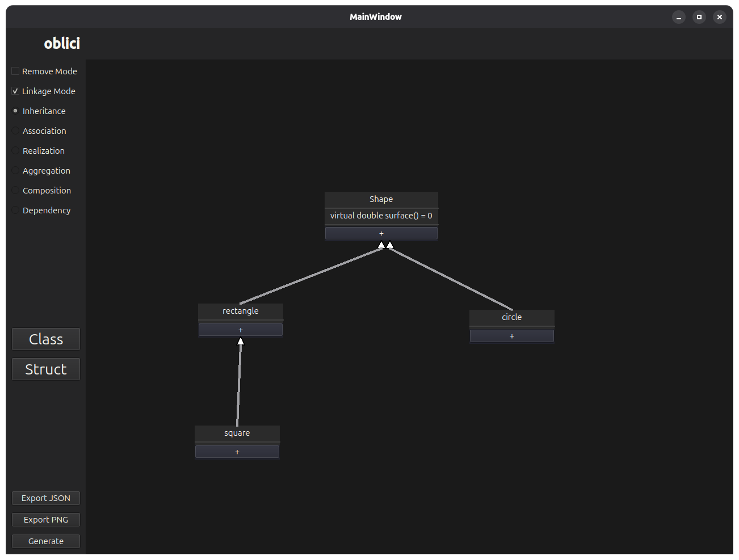The image size is (739, 560).
Task: Select the Dependency link type
Action: 15,210
